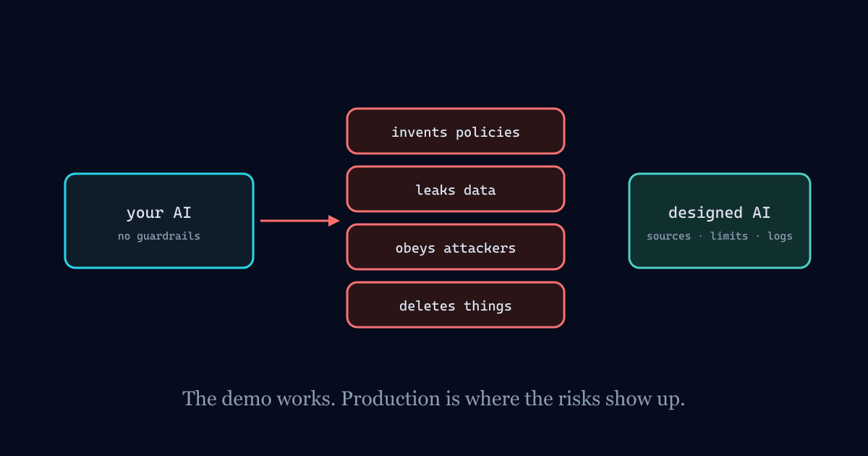Image resolution: width=868 pixels, height=456 pixels.
Task: Click the "your AI" box
Action: tap(159, 221)
